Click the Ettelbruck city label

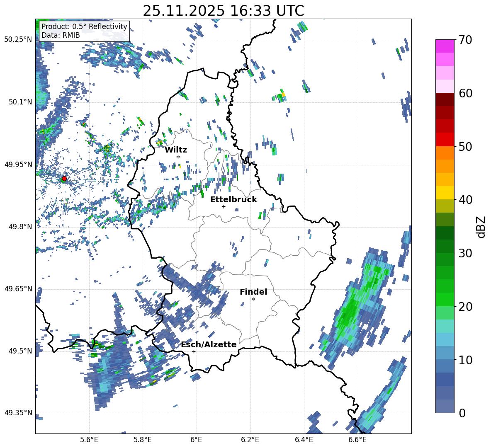click(233, 199)
